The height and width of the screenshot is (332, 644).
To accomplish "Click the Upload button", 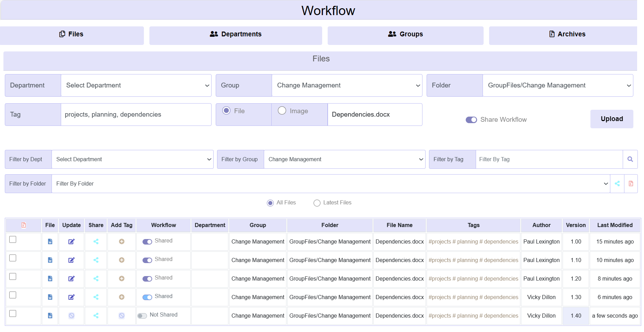I will (x=612, y=119).
